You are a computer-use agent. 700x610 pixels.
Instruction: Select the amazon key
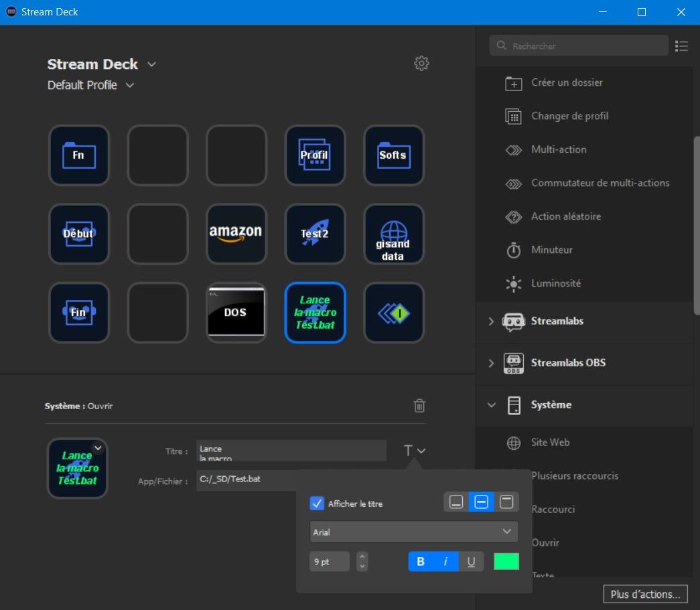(x=236, y=234)
